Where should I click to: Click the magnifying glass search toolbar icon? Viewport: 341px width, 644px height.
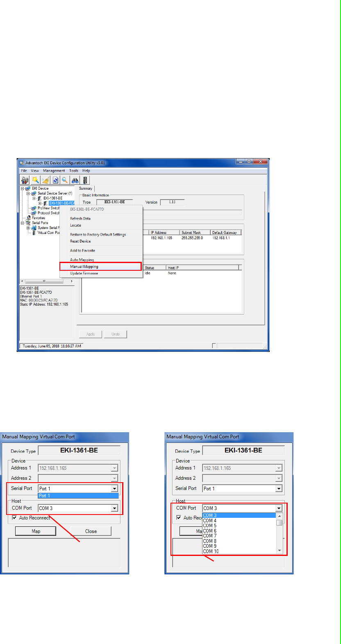[x=65, y=180]
